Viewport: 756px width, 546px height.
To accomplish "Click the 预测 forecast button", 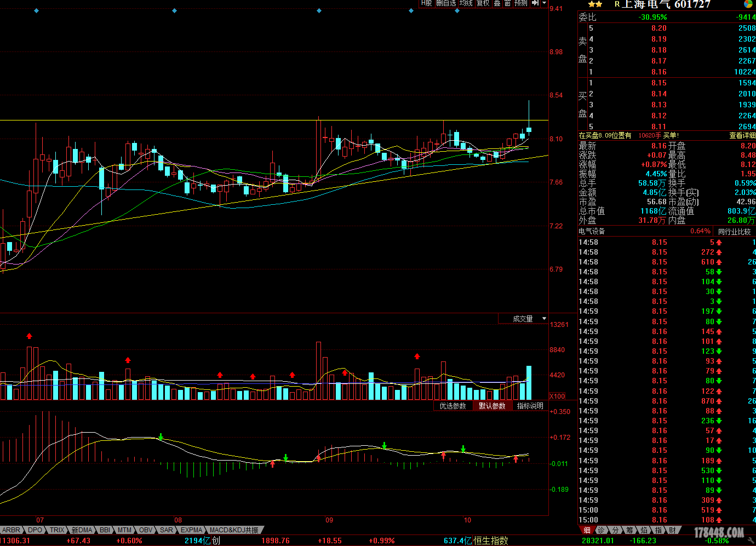I will click(521, 3).
